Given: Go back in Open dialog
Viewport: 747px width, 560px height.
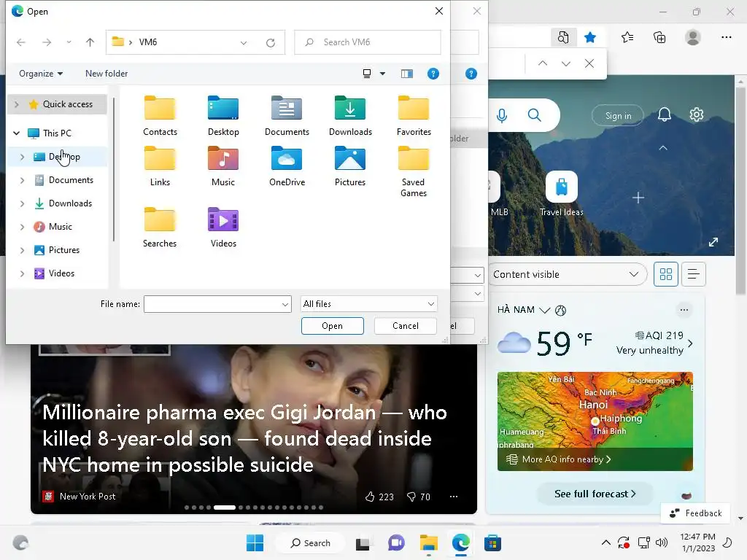Looking at the screenshot, I should coord(21,42).
